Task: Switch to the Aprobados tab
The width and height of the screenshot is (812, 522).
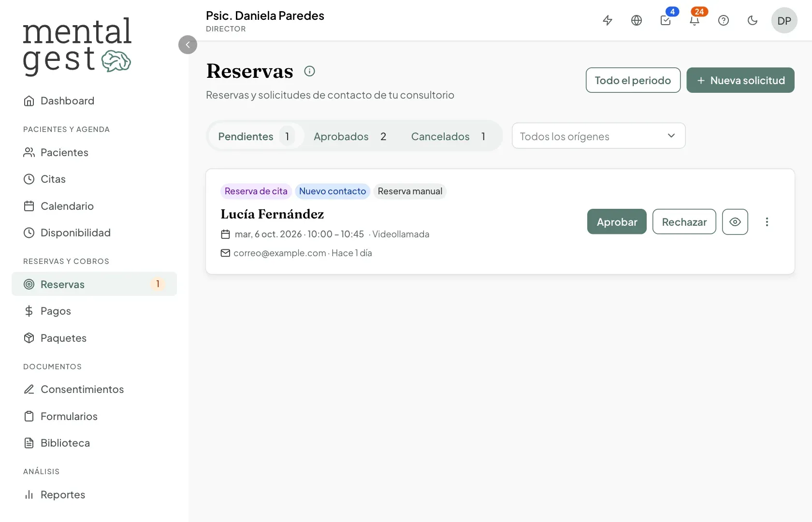Action: (x=350, y=136)
